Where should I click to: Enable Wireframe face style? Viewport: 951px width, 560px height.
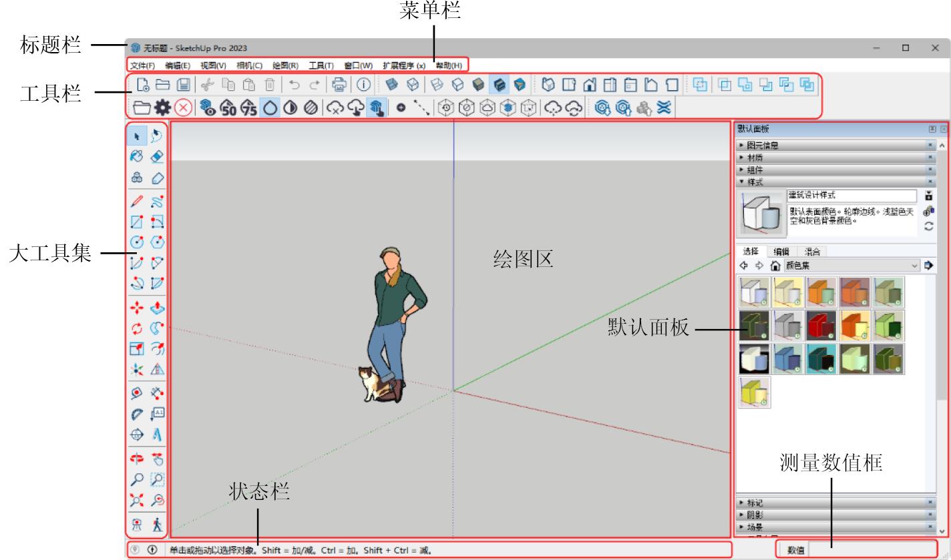tap(437, 85)
